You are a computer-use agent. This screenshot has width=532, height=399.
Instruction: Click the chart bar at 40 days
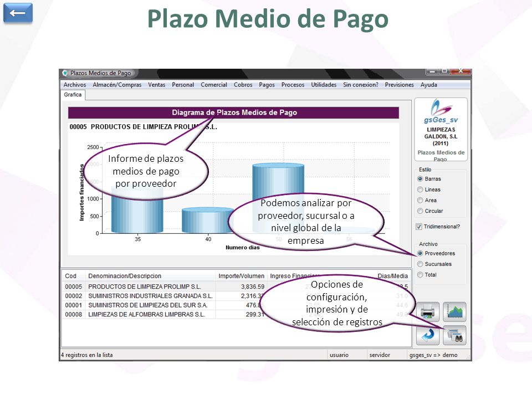click(208, 220)
